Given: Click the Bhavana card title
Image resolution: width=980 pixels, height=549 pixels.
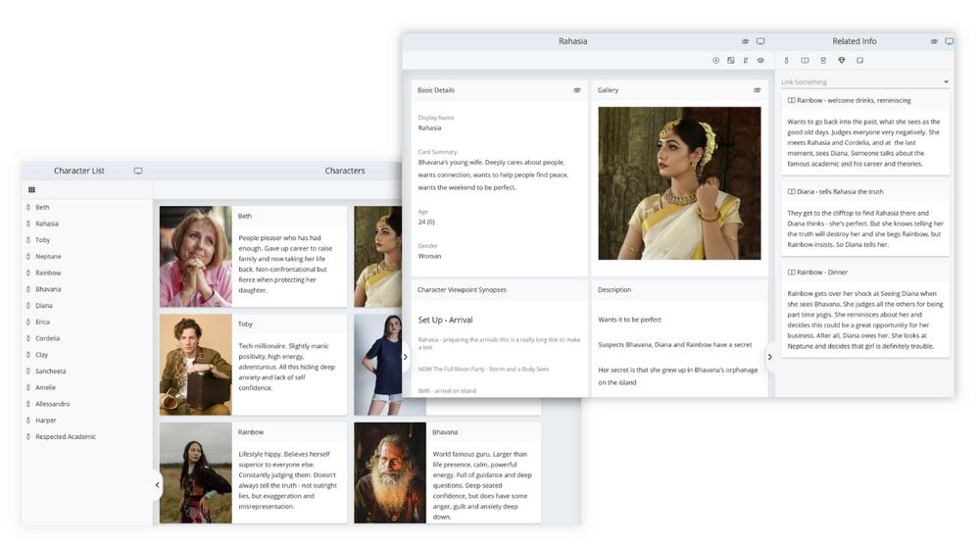Looking at the screenshot, I should 445,432.
